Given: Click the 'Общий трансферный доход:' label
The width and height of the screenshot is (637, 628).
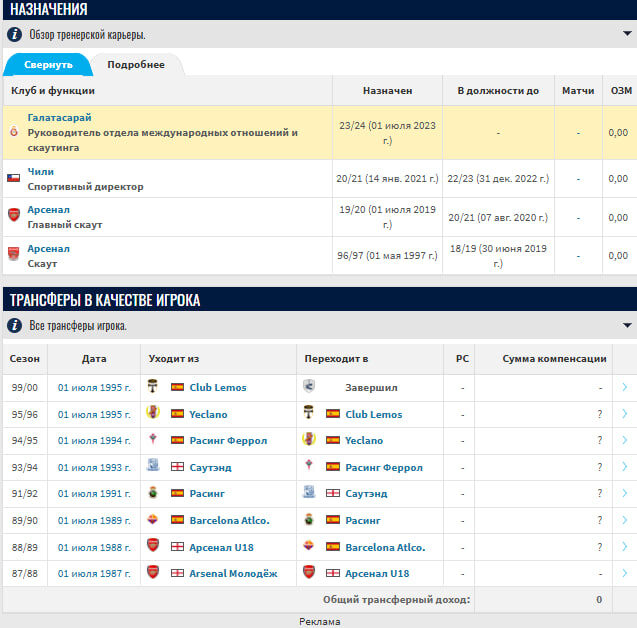Looking at the screenshot, I should pos(396,600).
